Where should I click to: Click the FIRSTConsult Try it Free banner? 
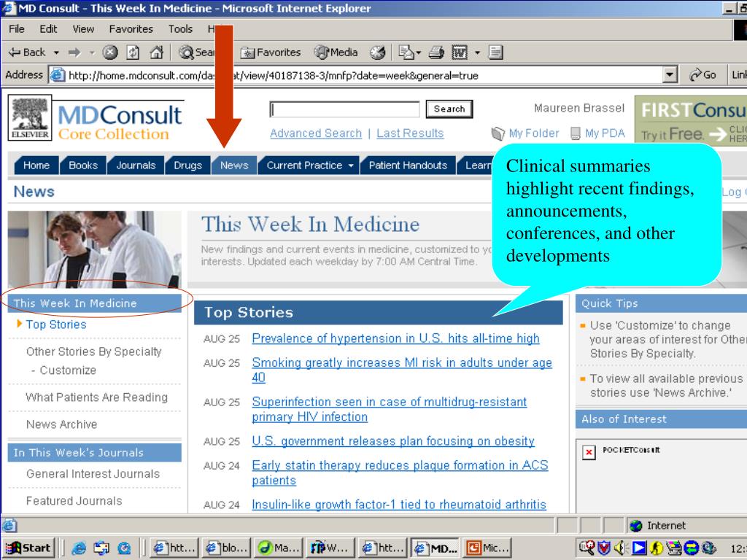pyautogui.click(x=691, y=120)
